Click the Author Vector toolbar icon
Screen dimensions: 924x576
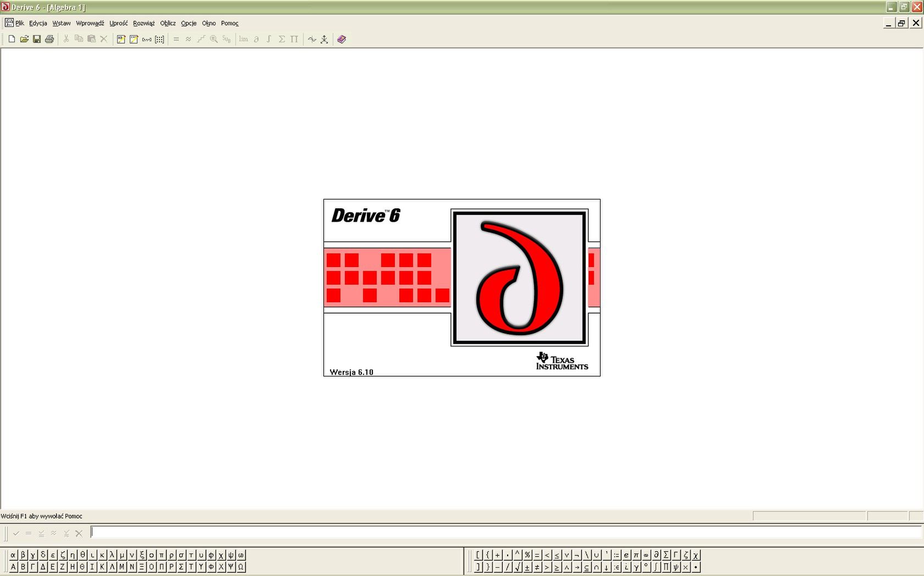click(x=147, y=39)
